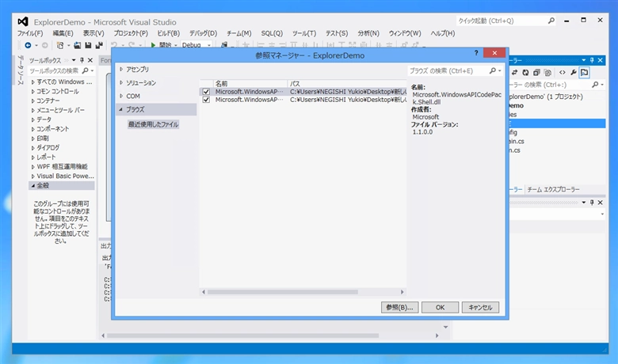Collapse the 全般 toolbox group
The image size is (618, 364).
[33, 185]
